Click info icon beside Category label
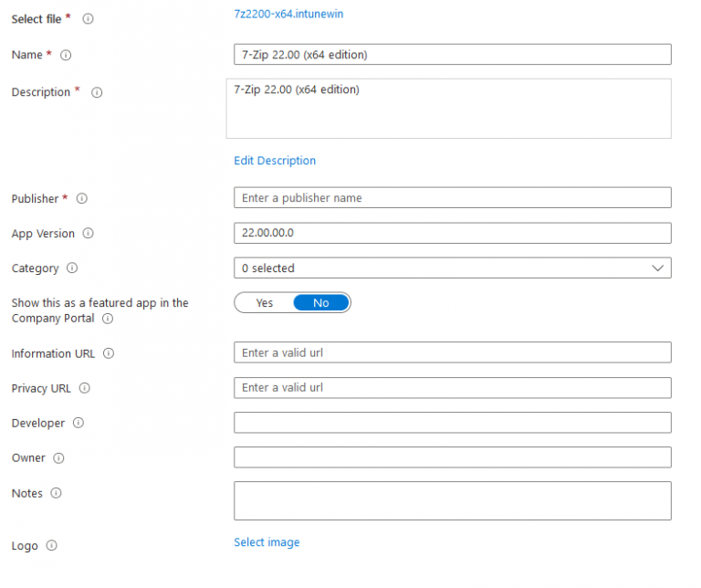The height and width of the screenshot is (588, 701). (x=72, y=268)
